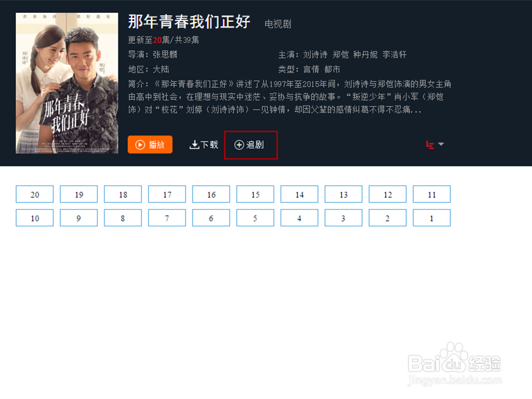This screenshot has height=399, width=532.
Task: Select episode 19
Action: click(x=79, y=194)
